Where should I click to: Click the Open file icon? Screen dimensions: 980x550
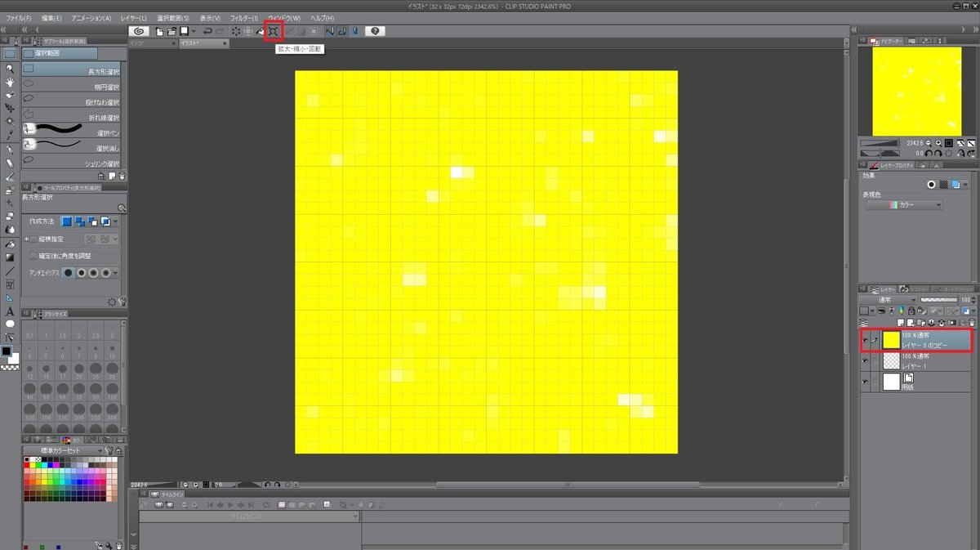pyautogui.click(x=172, y=31)
